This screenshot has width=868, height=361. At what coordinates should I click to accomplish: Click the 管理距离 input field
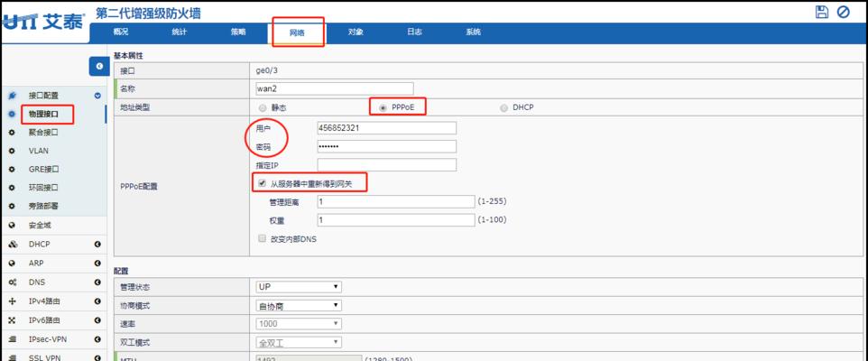[396, 201]
